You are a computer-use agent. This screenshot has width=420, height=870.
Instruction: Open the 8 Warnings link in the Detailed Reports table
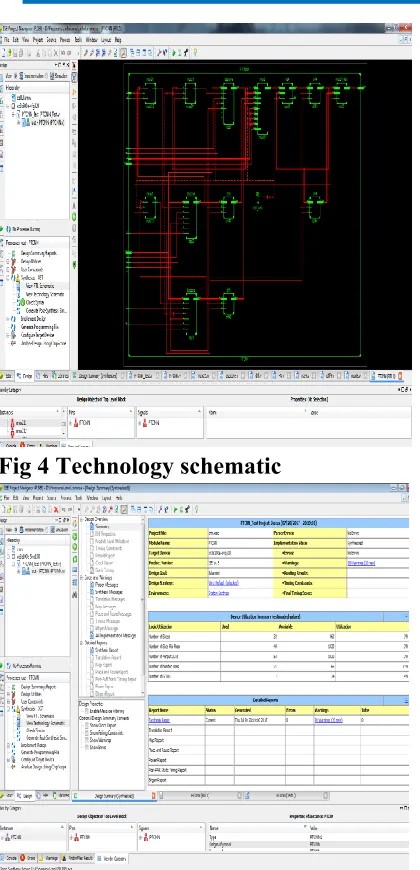(x=328, y=720)
